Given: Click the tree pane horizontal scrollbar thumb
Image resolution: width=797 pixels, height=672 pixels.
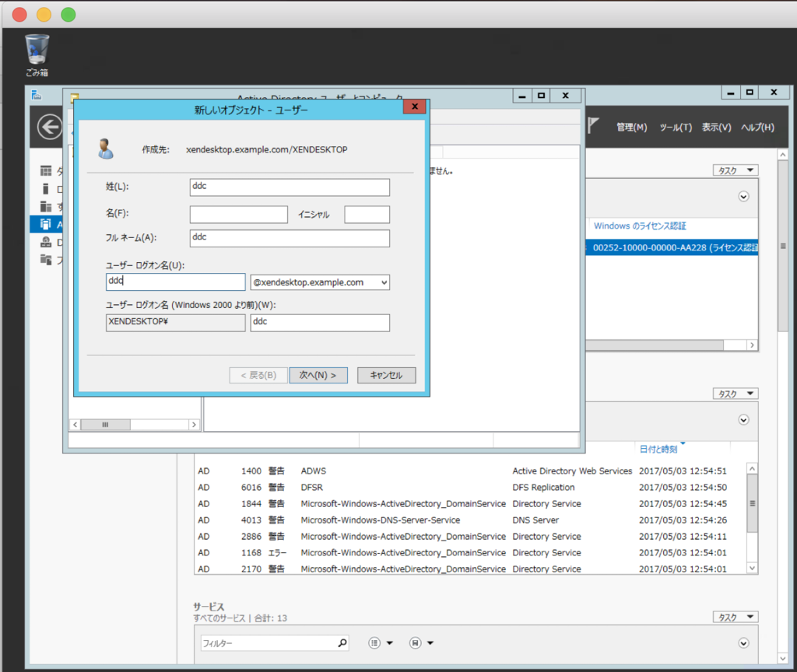Looking at the screenshot, I should [x=105, y=425].
